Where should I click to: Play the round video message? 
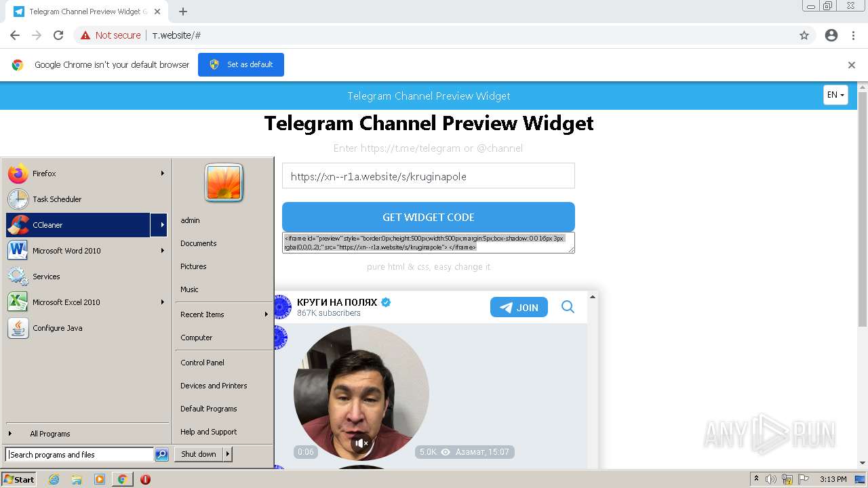coord(361,393)
